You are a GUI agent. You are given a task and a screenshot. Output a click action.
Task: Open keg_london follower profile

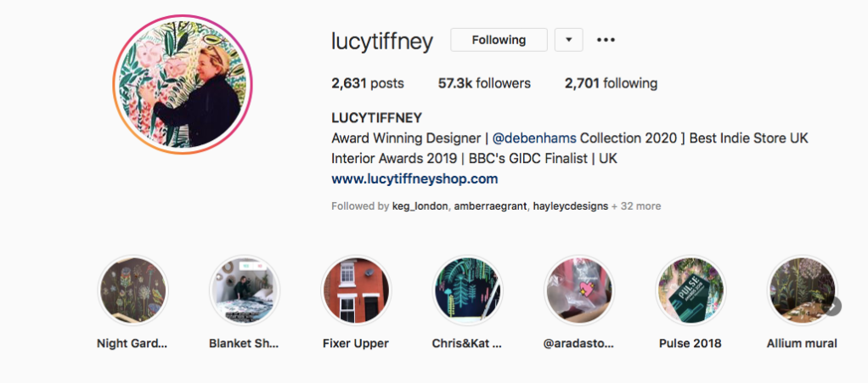pyautogui.click(x=420, y=206)
